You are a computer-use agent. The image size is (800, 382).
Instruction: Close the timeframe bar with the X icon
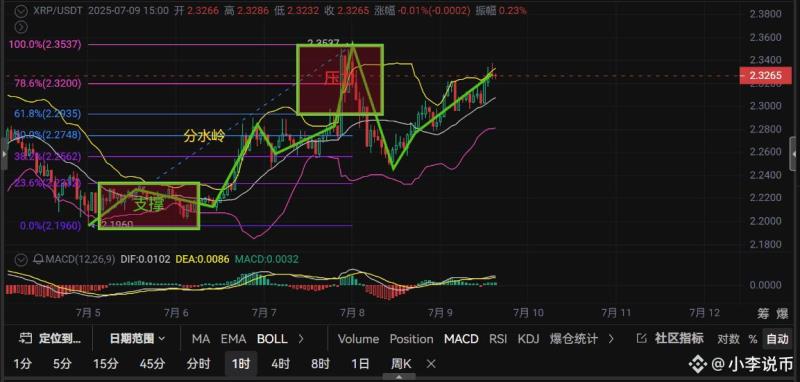(431, 364)
